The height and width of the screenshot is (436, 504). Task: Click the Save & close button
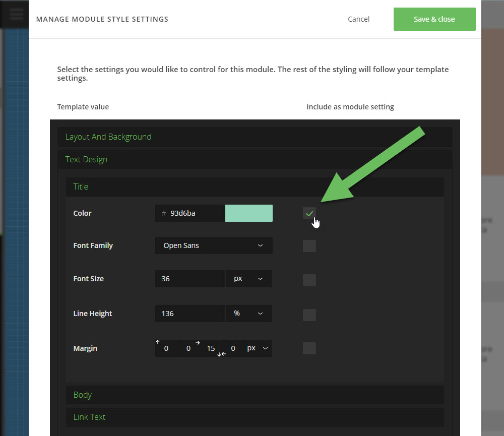pos(434,19)
